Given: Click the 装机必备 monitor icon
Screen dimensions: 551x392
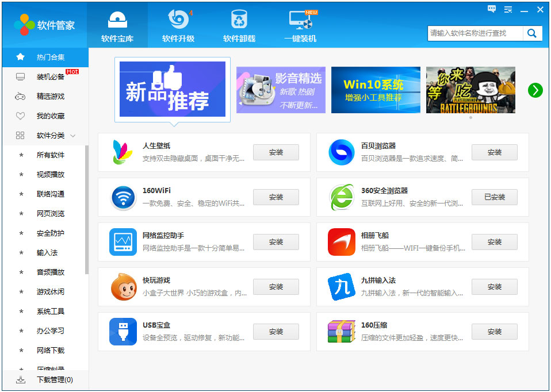Looking at the screenshot, I should click(20, 77).
